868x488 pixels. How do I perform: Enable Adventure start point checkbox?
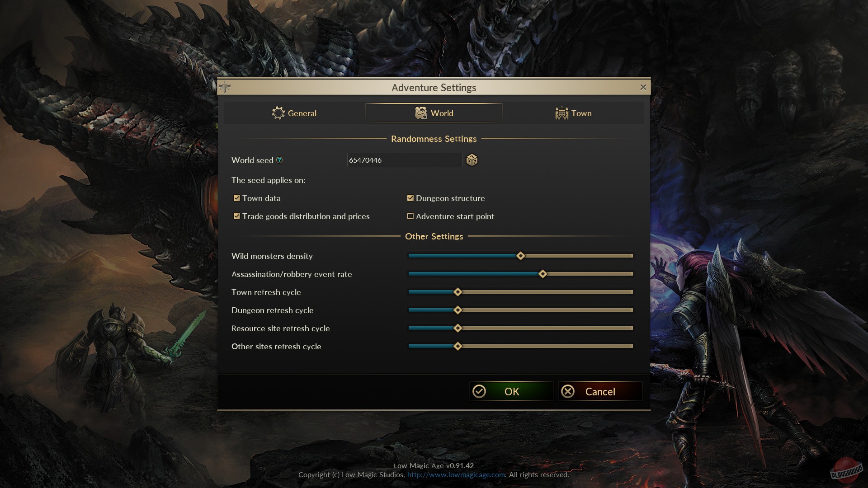[410, 216]
